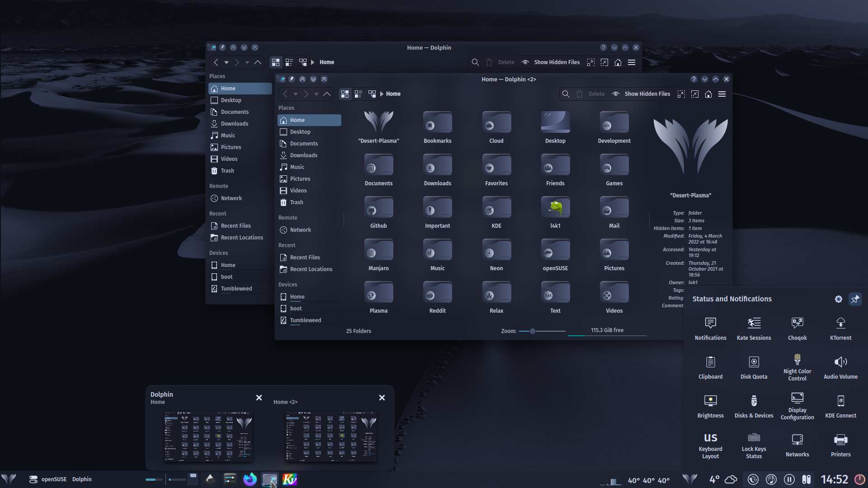Open the l4k1 folder with chameleon icon

[555, 212]
